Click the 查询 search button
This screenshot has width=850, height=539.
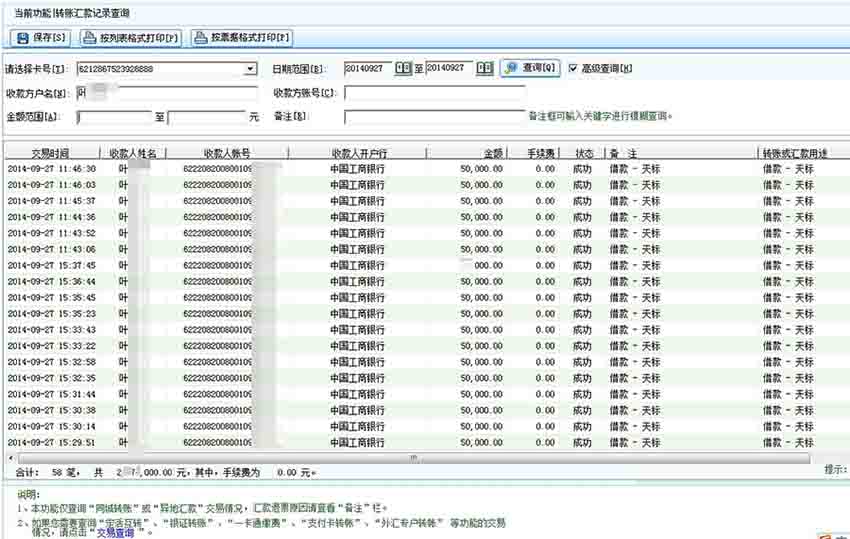(530, 68)
